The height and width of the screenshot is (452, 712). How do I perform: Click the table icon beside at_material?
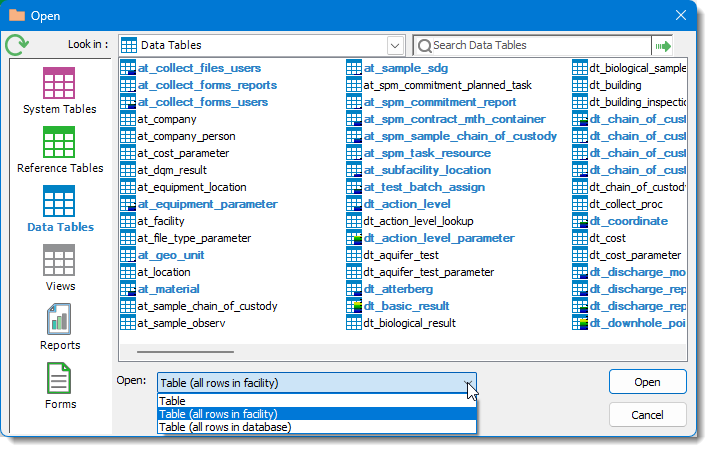(x=128, y=289)
